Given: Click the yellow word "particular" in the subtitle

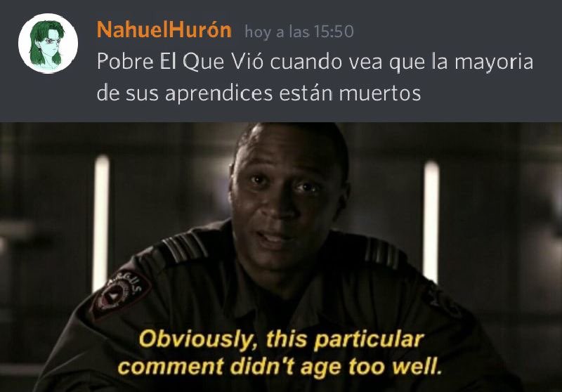Looking at the screenshot, I should pyautogui.click(x=368, y=341).
